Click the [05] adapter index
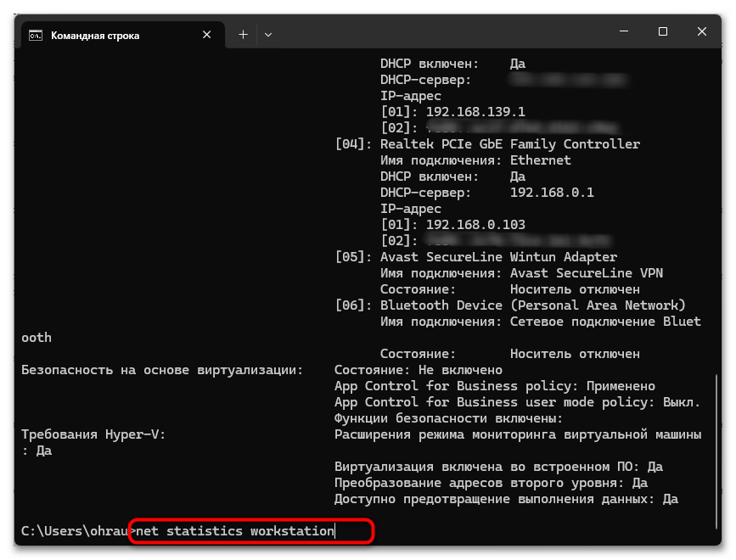Screen dimensions: 736x560 [x=353, y=257]
